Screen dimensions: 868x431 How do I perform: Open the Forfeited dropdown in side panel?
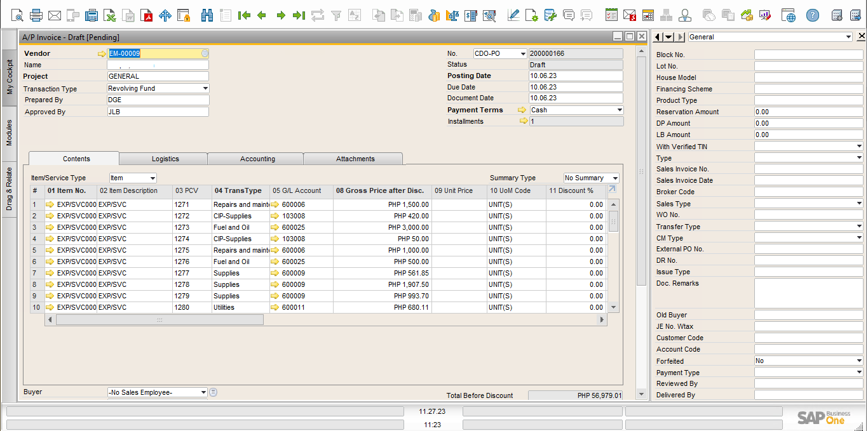click(858, 361)
